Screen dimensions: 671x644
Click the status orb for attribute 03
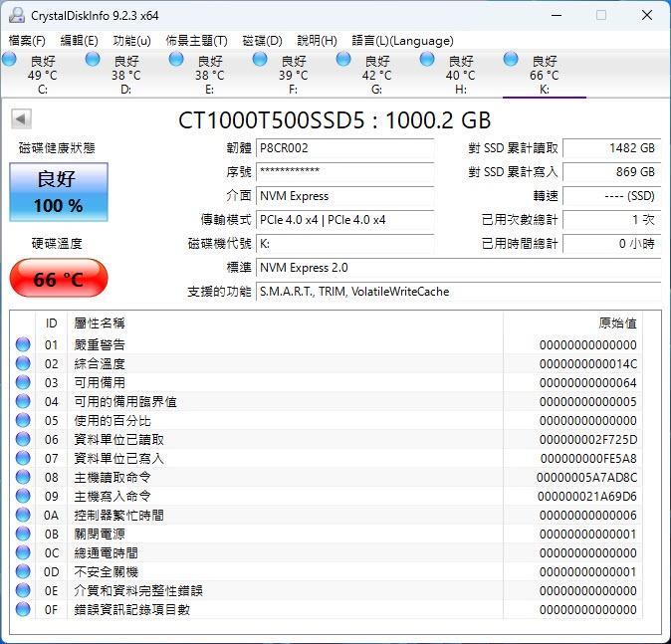[23, 382]
